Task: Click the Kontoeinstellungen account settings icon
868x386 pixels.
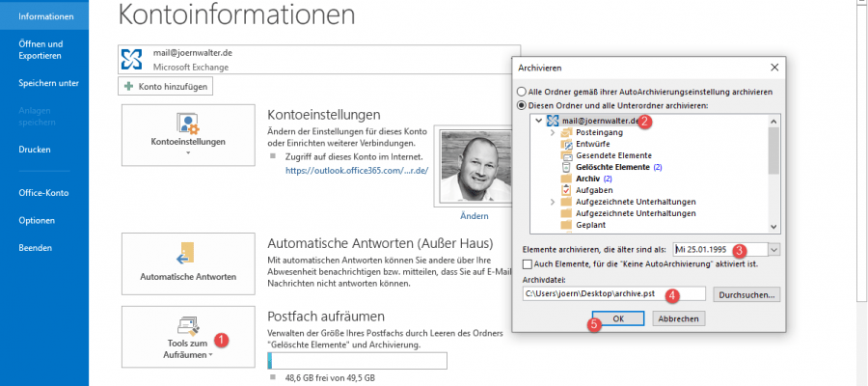Action: point(187,124)
